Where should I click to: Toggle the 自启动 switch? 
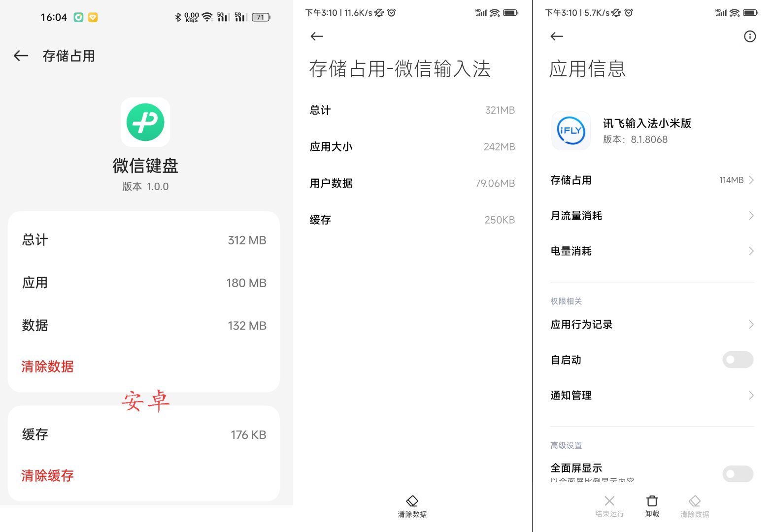(738, 360)
